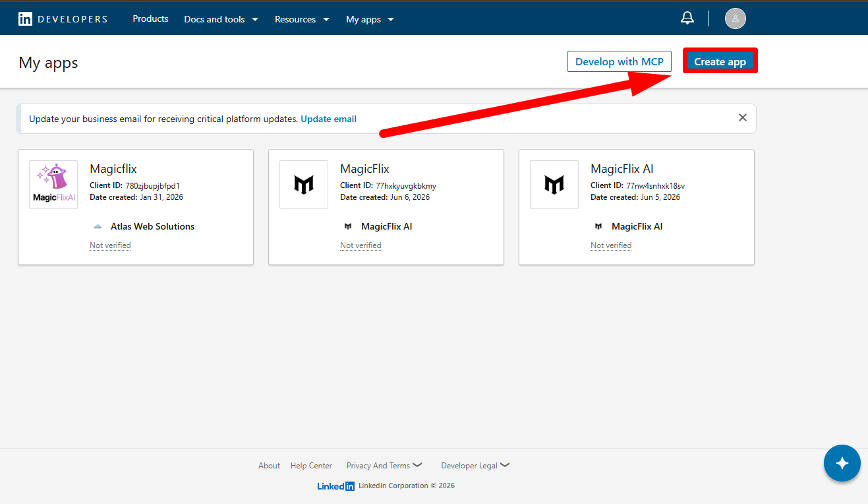Expand the Developer Legal footer menu
The height and width of the screenshot is (504, 868).
(x=475, y=466)
